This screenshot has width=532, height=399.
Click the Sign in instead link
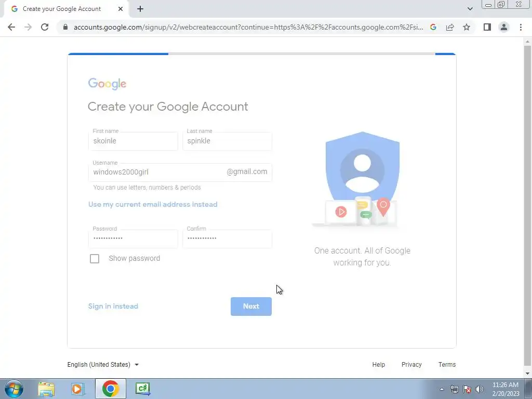tap(113, 306)
